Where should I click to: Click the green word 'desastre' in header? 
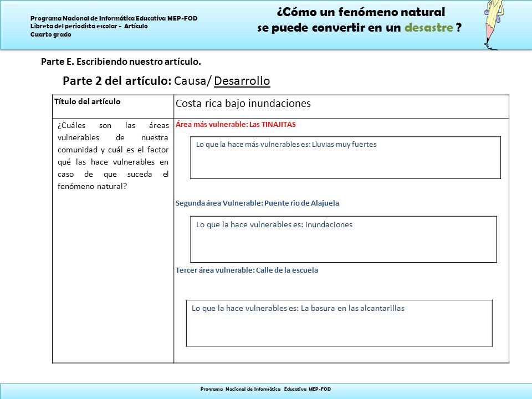429,28
